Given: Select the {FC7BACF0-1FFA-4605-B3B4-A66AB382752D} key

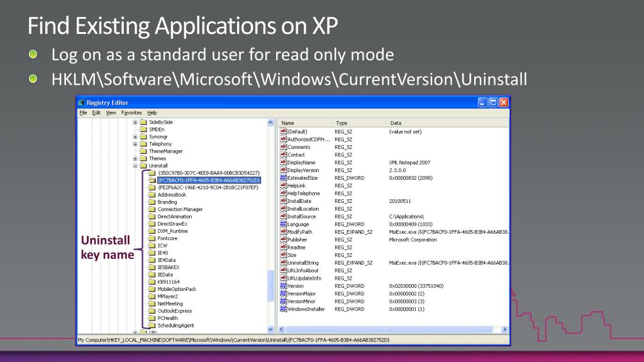Looking at the screenshot, I should click(x=209, y=180).
